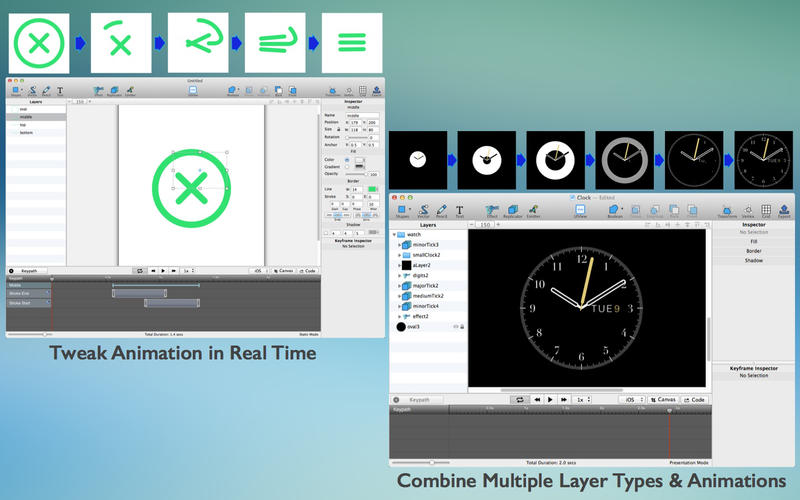
Task: Select the oval layer in Untitled window
Action: click(x=36, y=109)
